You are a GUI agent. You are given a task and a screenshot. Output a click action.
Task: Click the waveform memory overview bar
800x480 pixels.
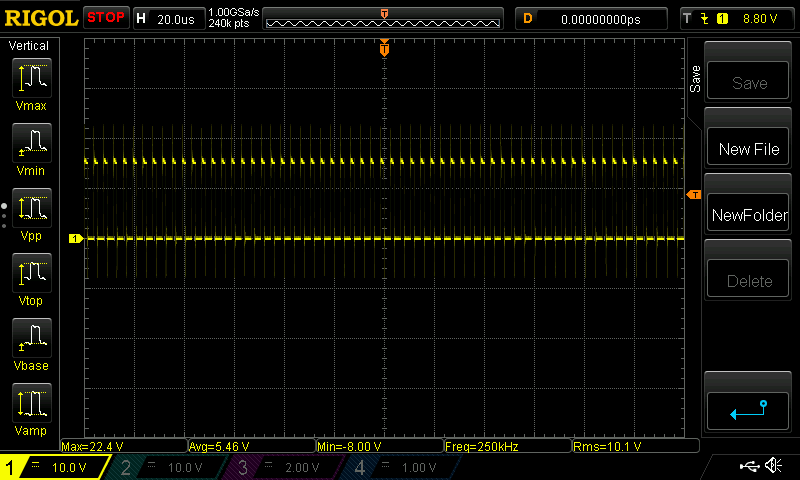(x=383, y=19)
